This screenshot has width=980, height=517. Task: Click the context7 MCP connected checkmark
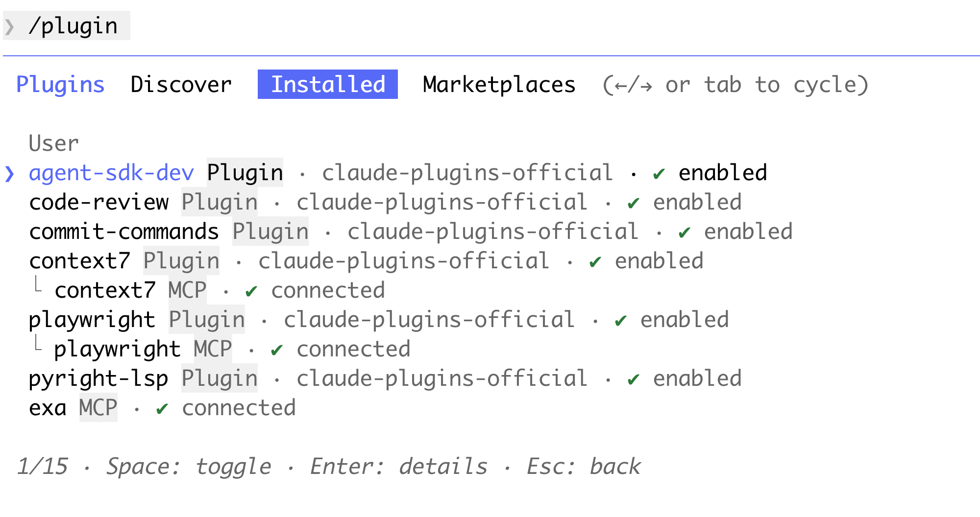(x=251, y=291)
